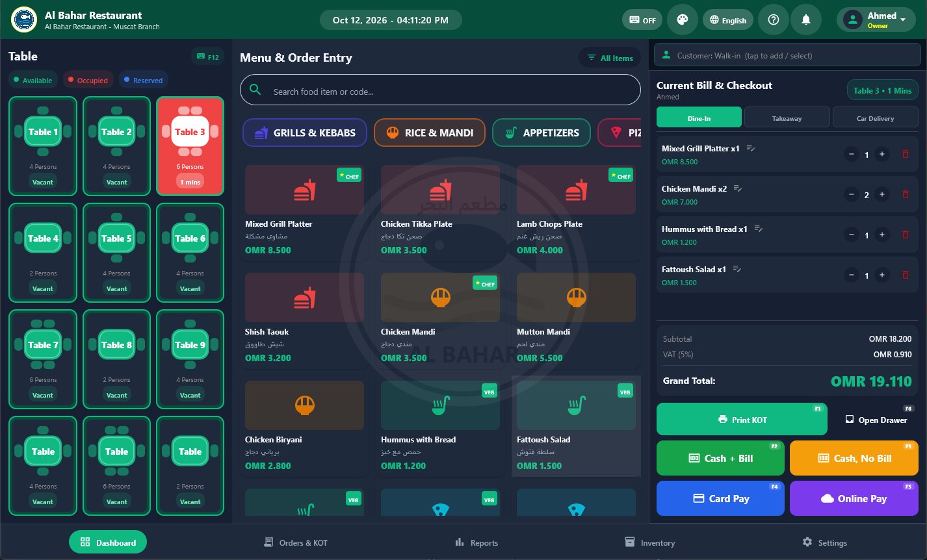Increase Fattoush Salad quantity
927x560 pixels.
pyautogui.click(x=882, y=275)
